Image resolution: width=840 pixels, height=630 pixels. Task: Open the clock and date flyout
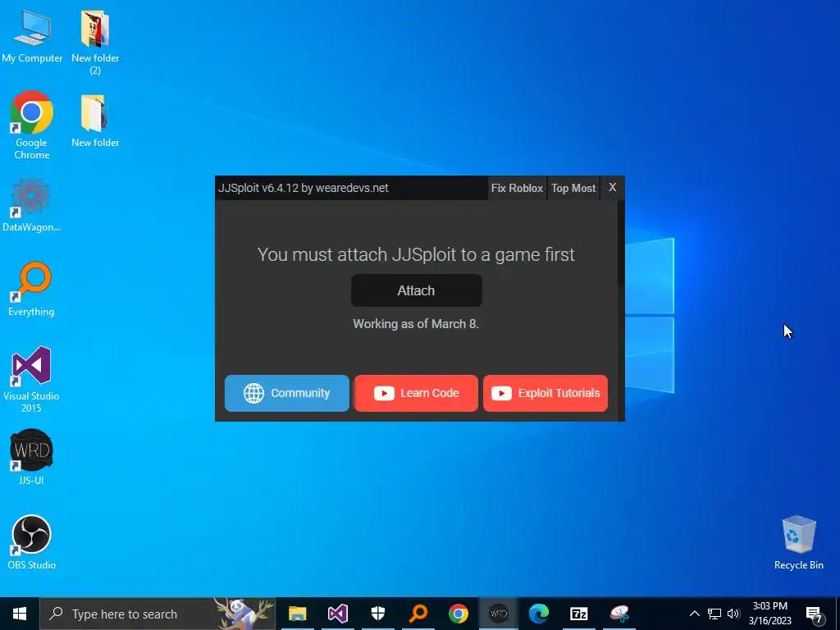769,614
